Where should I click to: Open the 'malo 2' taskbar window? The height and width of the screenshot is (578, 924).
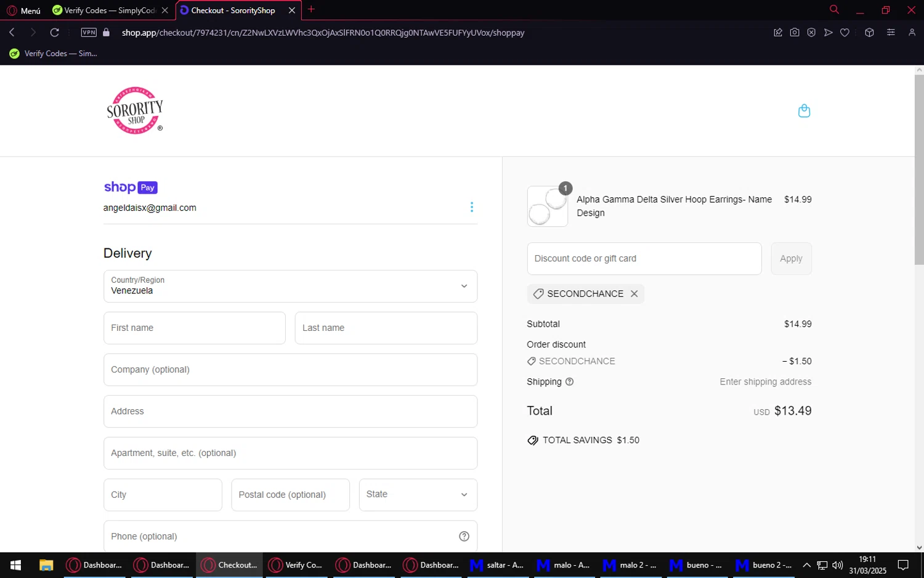[631, 565]
